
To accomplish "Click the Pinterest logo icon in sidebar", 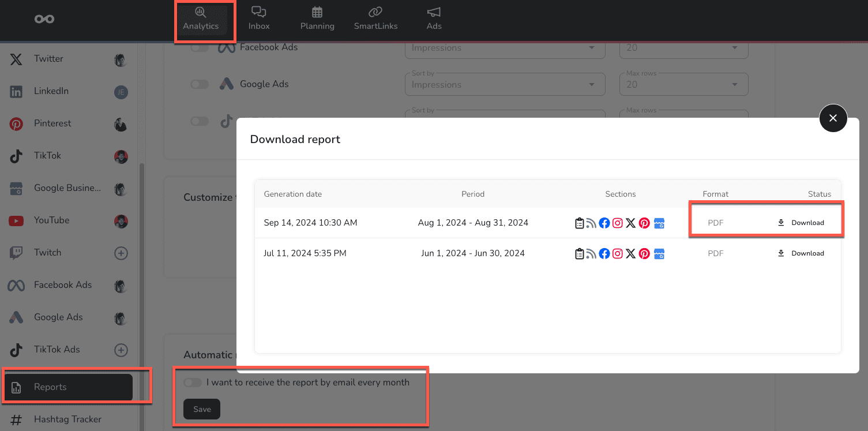I will point(16,123).
